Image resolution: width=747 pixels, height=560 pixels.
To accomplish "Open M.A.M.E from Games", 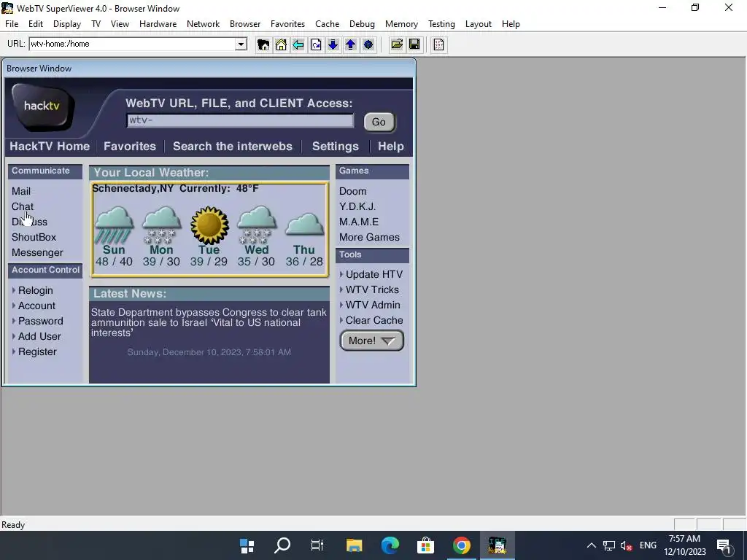I will click(x=359, y=222).
